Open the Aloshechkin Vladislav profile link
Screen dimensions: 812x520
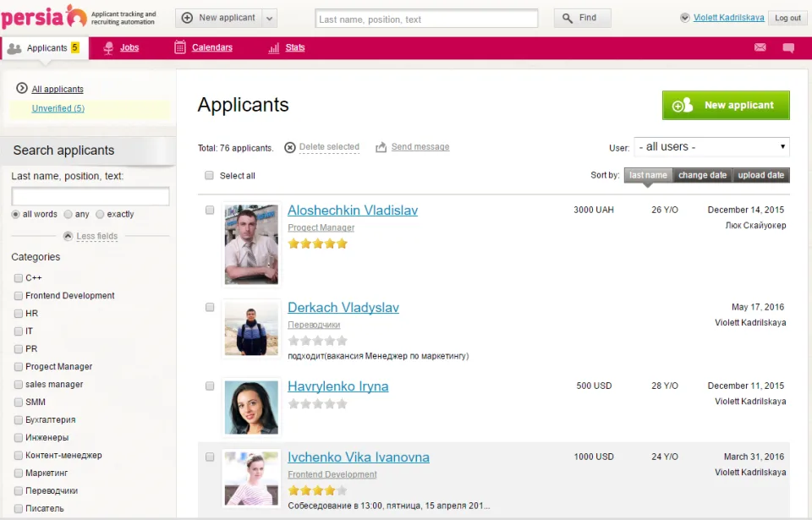pos(353,211)
